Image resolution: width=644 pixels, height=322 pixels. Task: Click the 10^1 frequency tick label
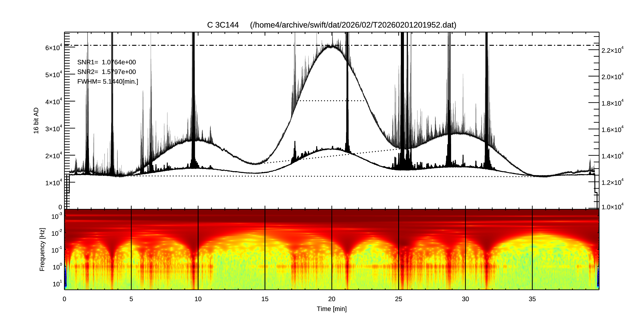coord(57,284)
